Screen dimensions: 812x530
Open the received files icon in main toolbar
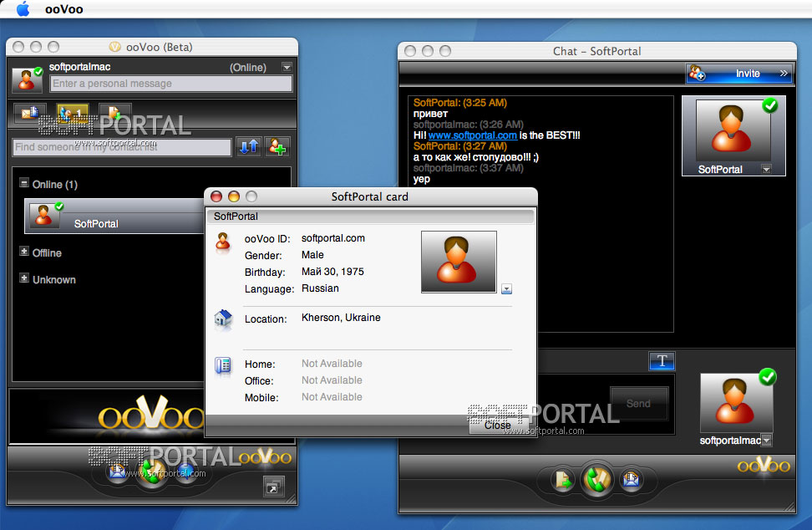click(x=114, y=112)
